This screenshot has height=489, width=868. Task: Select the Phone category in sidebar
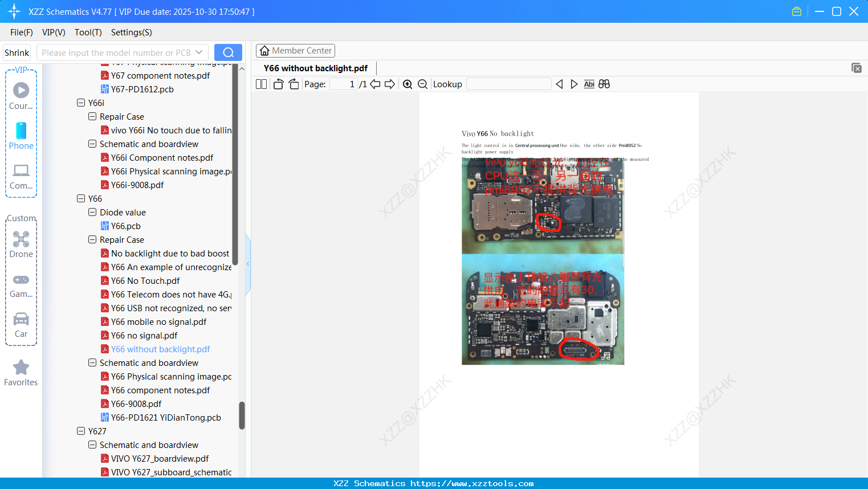pos(21,136)
